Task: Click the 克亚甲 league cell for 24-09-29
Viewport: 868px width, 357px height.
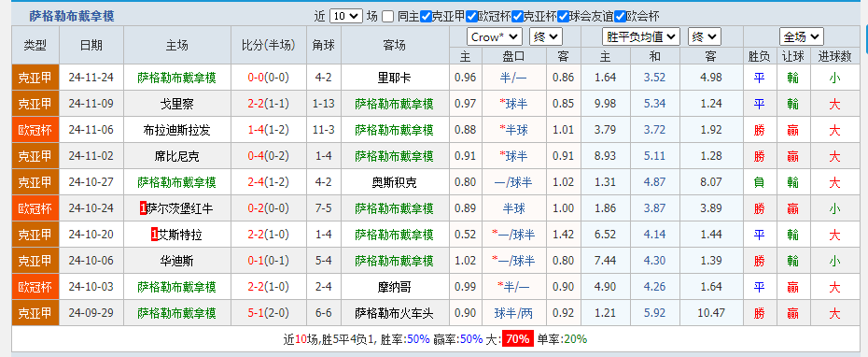Action: pos(35,313)
